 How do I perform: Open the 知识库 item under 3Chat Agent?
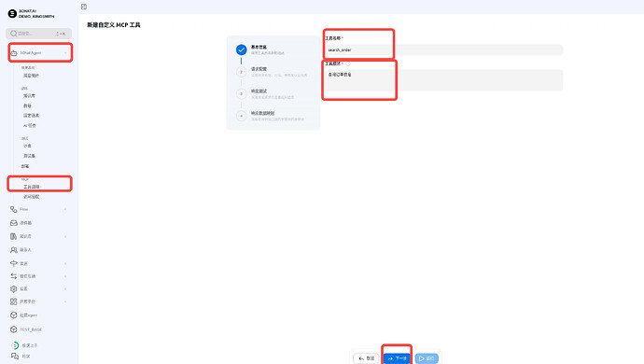[x=29, y=96]
